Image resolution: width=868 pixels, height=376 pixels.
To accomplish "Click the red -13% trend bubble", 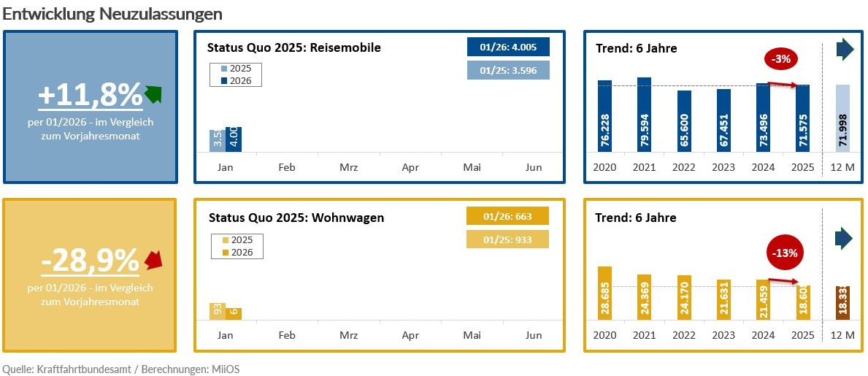I will point(786,253).
